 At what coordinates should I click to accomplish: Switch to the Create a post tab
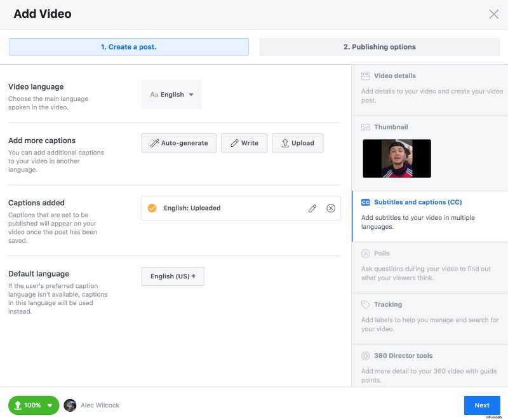tap(128, 46)
